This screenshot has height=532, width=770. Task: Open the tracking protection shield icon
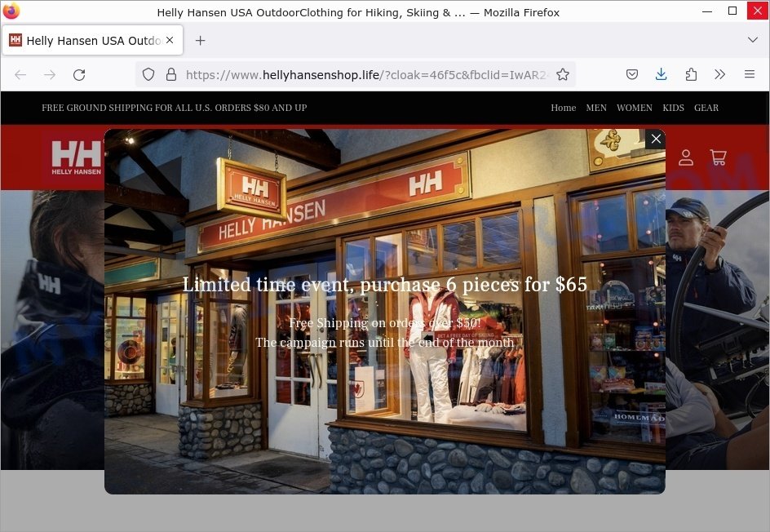tap(148, 75)
